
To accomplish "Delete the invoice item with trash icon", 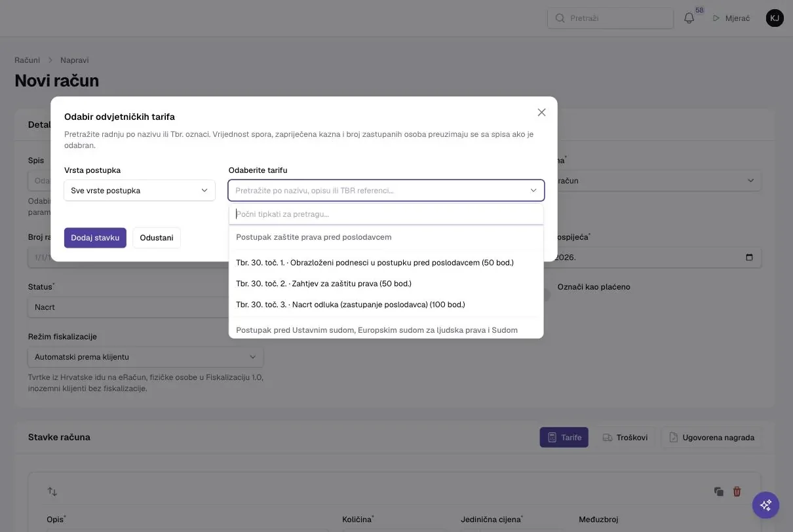I will tap(737, 491).
